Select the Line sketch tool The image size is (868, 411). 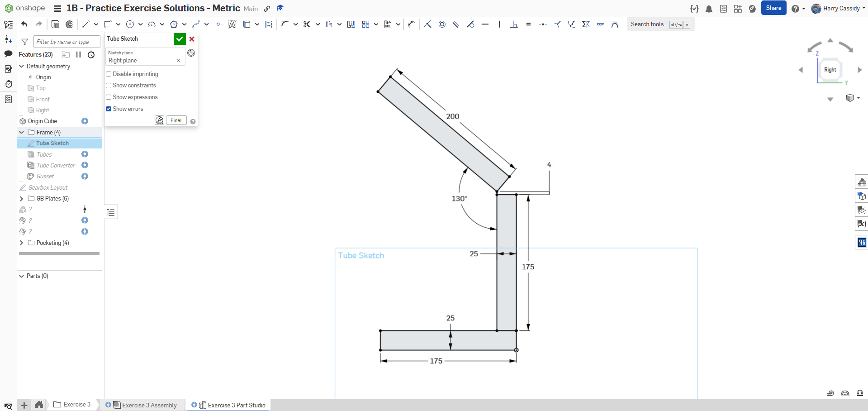(85, 24)
